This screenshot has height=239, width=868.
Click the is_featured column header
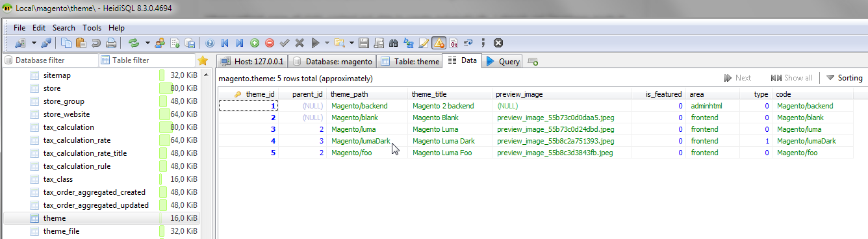659,94
